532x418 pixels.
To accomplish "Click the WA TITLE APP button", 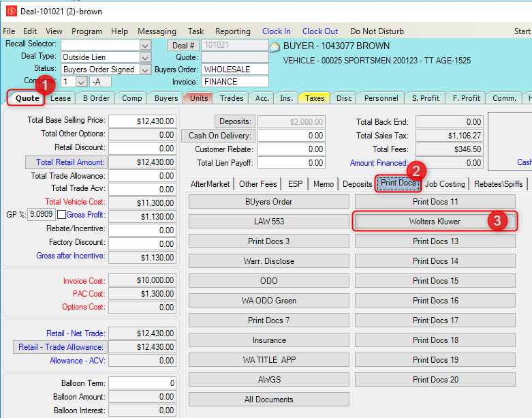I will (268, 360).
